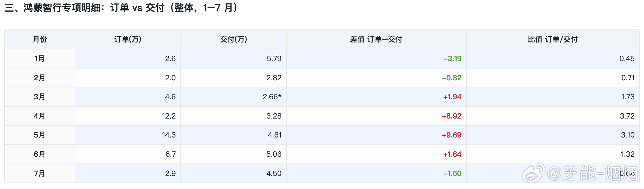Click the 月份 column header

[x=40, y=39]
